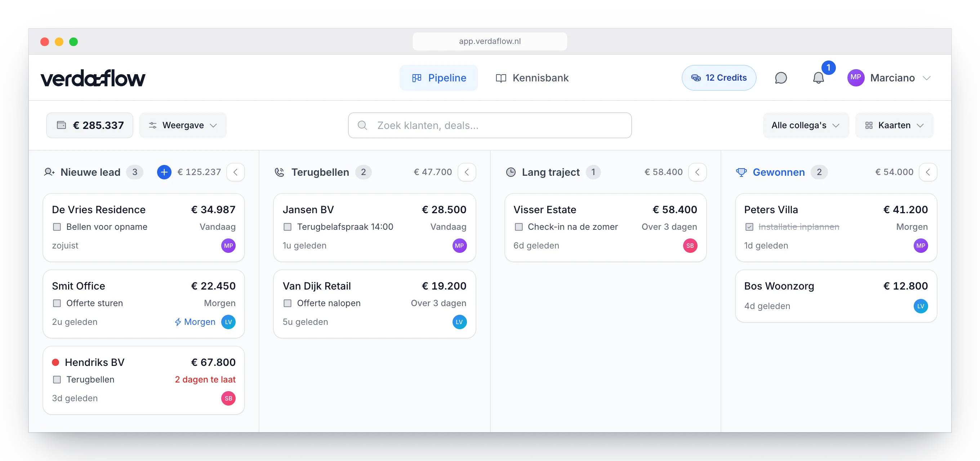Click the '2 dagen te laat' overdue label
The image size is (980, 461).
pyautogui.click(x=205, y=380)
